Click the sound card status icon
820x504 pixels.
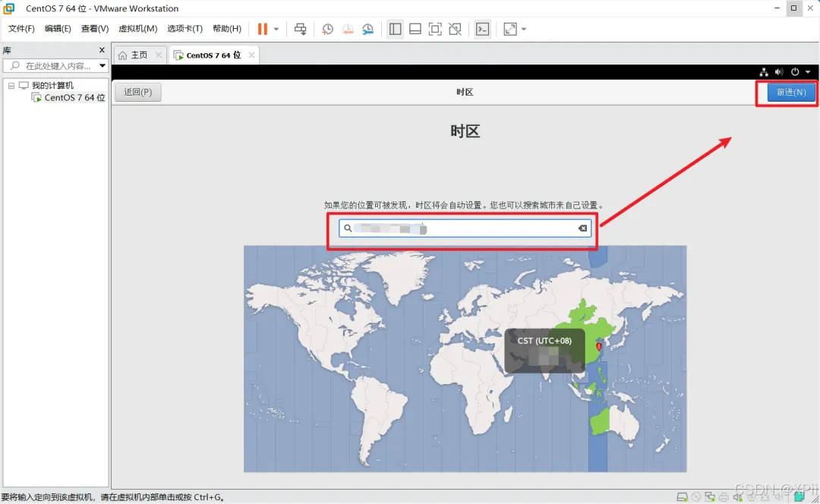[x=738, y=497]
